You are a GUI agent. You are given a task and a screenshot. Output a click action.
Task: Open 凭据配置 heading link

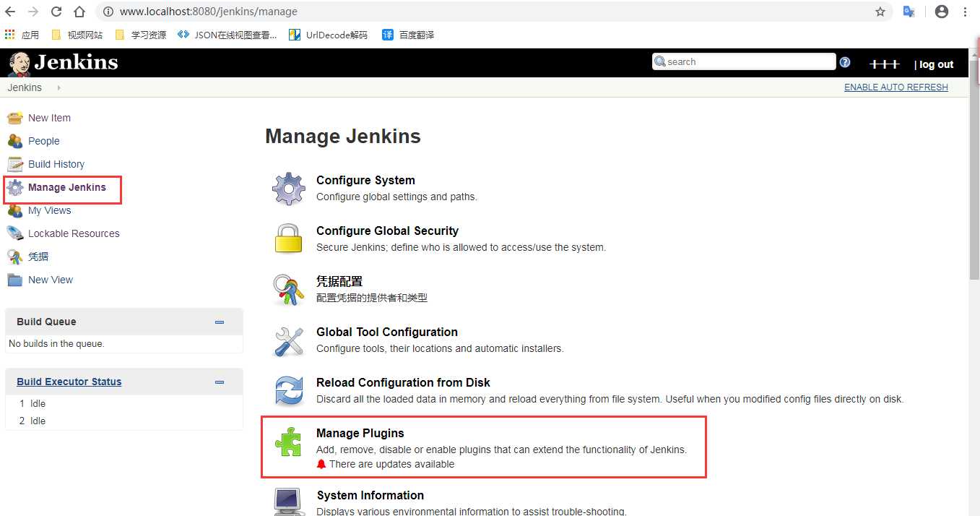339,281
